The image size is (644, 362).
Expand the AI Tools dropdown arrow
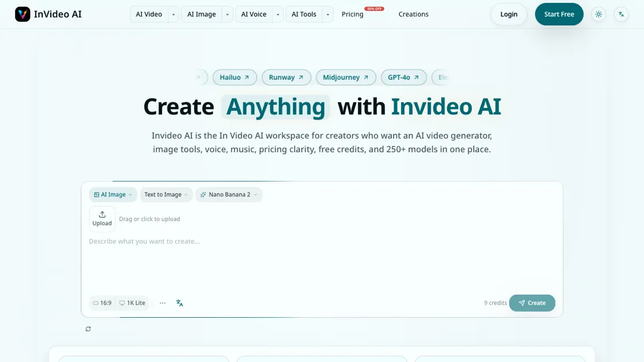(328, 14)
